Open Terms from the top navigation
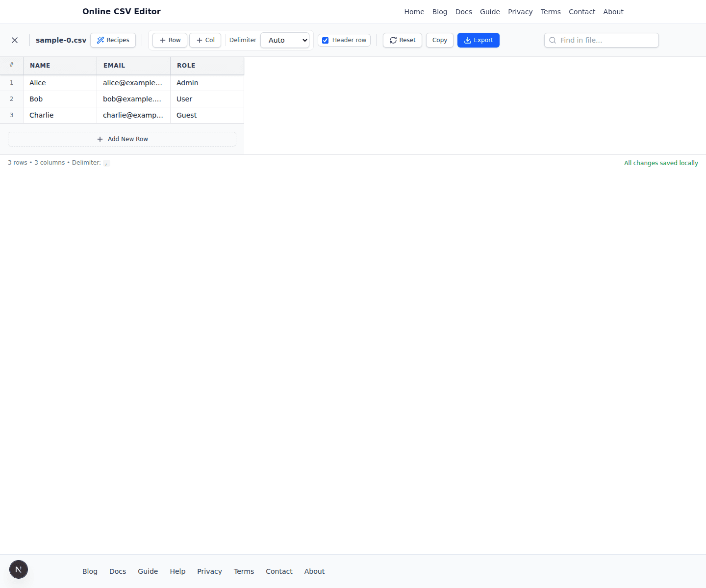The height and width of the screenshot is (588, 706). (x=551, y=12)
